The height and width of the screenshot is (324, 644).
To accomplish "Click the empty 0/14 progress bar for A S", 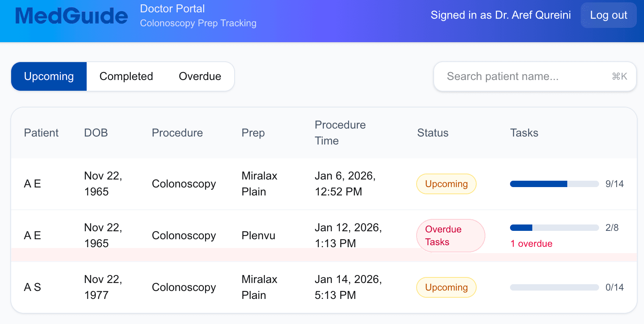I will (x=554, y=287).
